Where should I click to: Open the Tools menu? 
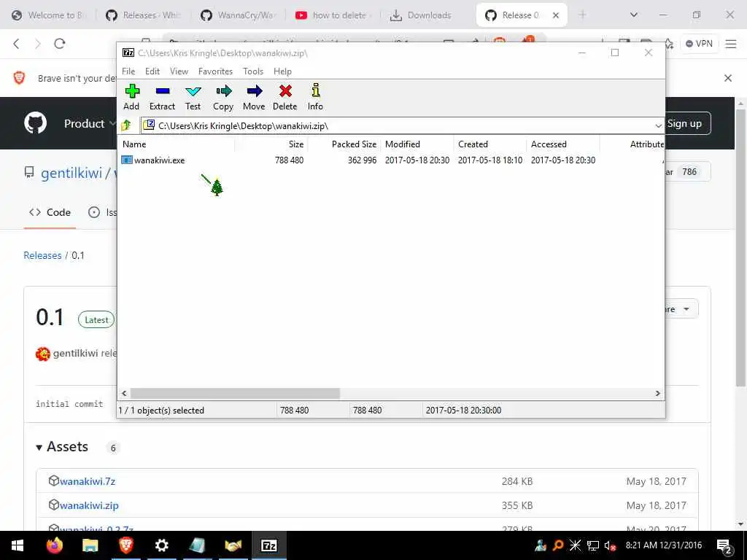click(x=253, y=71)
